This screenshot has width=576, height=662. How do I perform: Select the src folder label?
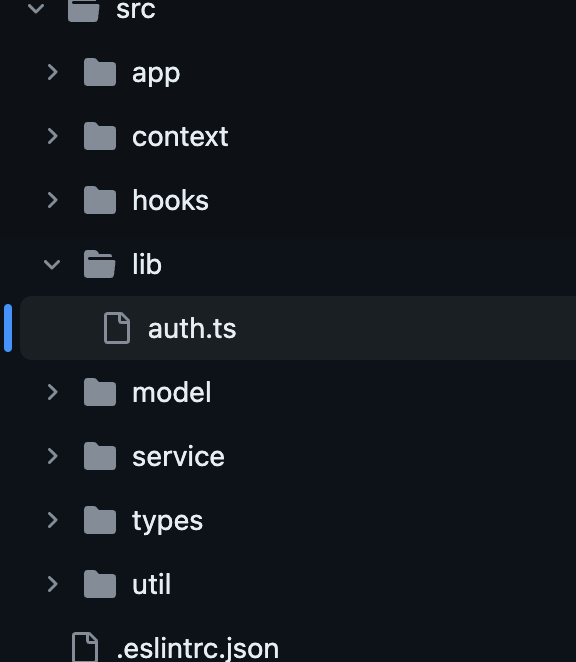136,9
